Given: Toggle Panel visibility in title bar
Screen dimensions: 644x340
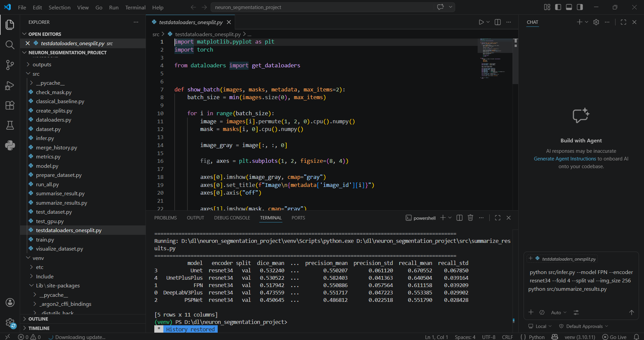Looking at the screenshot, I should point(569,7).
